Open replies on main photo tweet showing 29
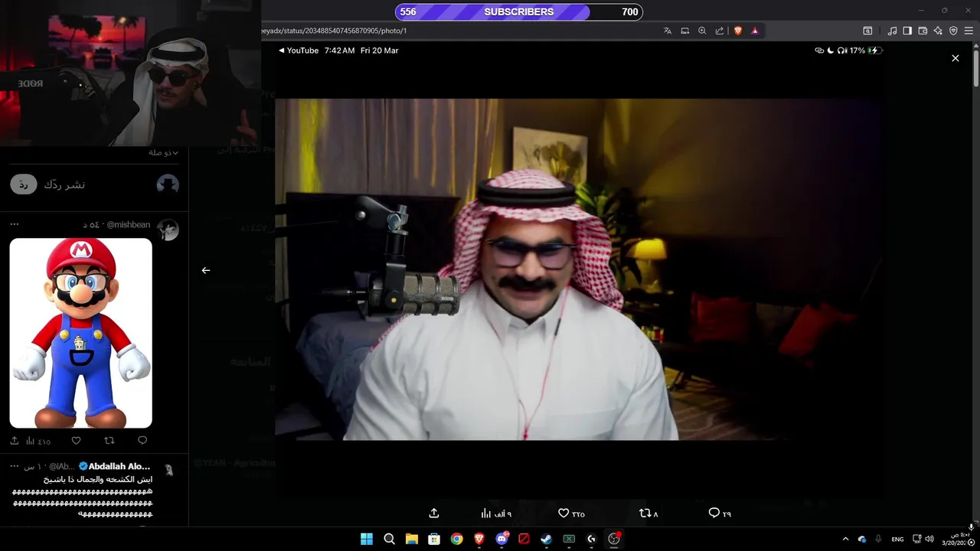Screen dimensions: 980x551 pos(720,514)
